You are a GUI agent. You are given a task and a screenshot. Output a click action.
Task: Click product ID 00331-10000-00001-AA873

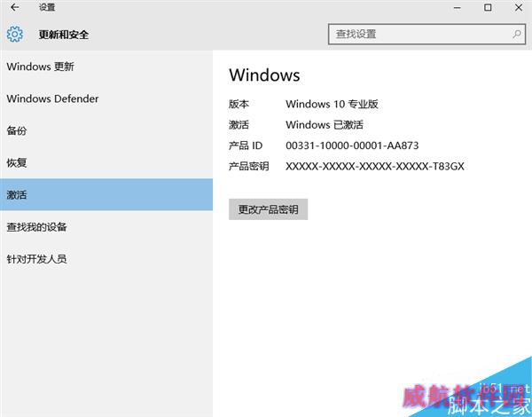click(352, 146)
